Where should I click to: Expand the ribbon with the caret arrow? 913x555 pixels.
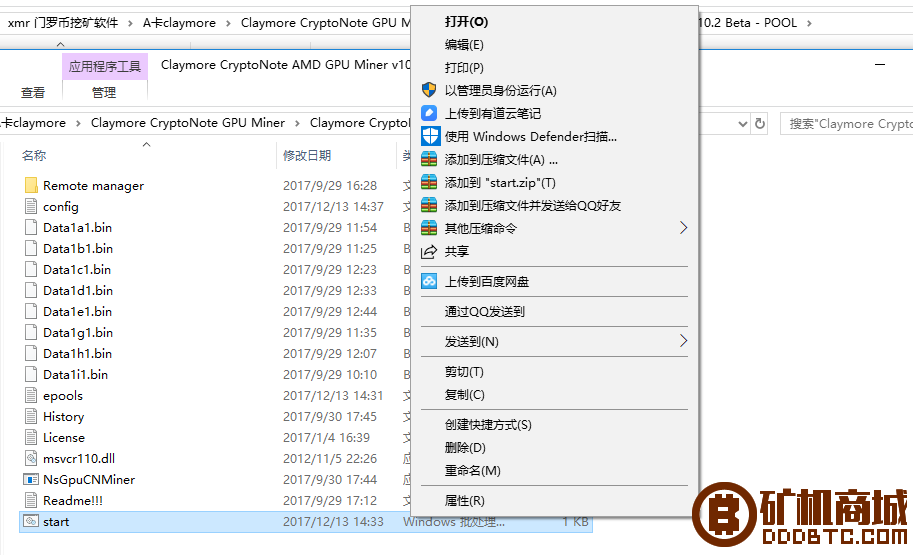(60, 44)
